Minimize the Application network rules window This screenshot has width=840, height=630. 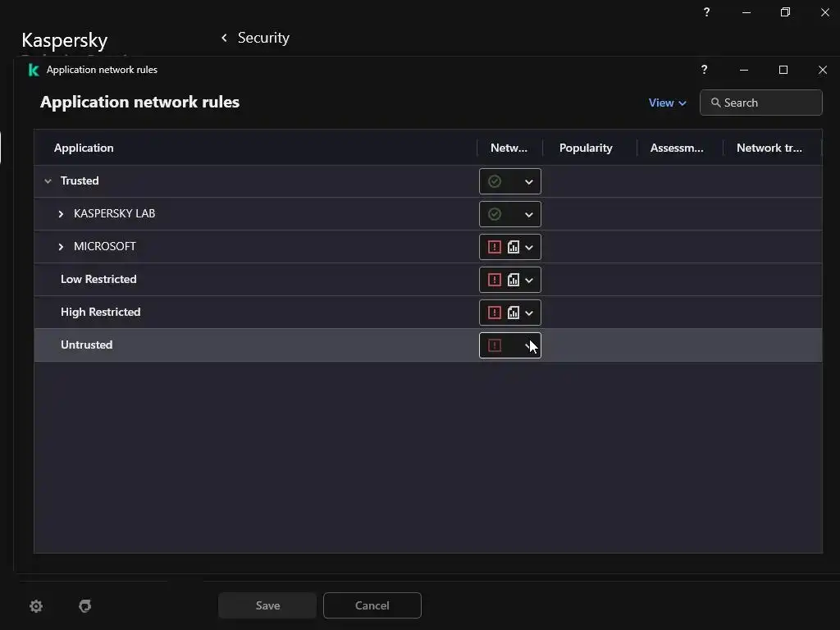click(x=744, y=70)
